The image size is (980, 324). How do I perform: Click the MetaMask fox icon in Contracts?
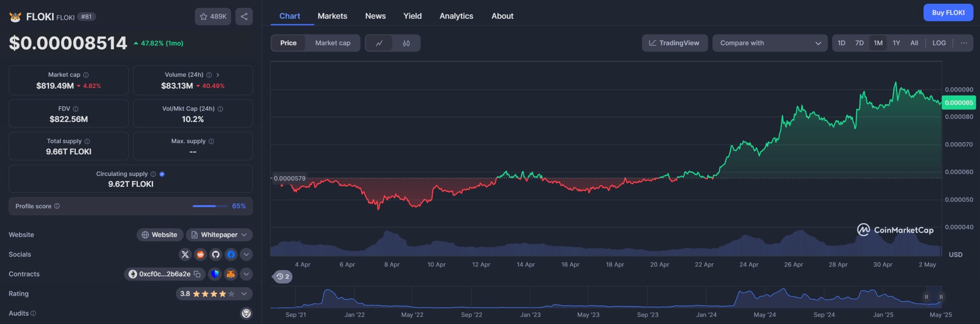click(x=231, y=274)
